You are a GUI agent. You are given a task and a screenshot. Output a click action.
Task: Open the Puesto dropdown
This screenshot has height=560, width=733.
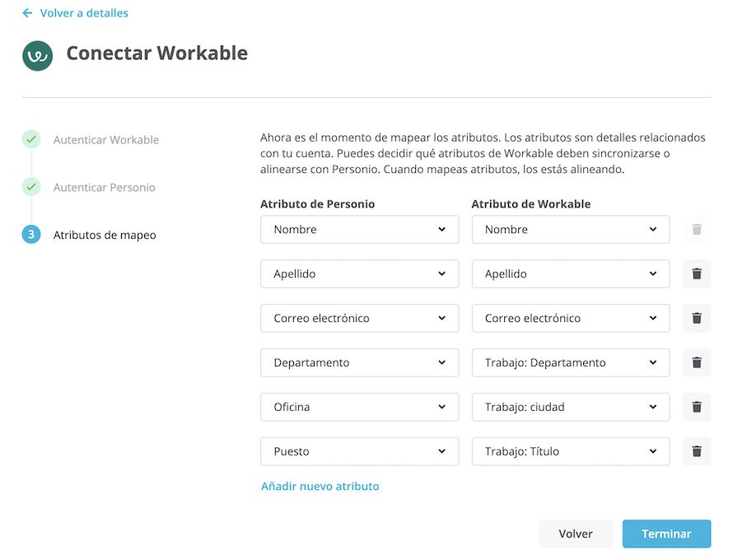pos(359,451)
